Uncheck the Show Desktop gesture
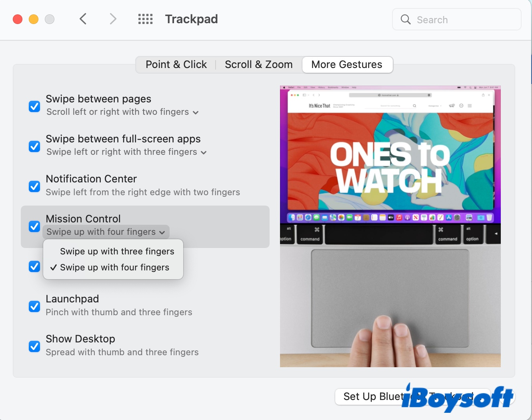532x420 pixels. click(x=34, y=346)
